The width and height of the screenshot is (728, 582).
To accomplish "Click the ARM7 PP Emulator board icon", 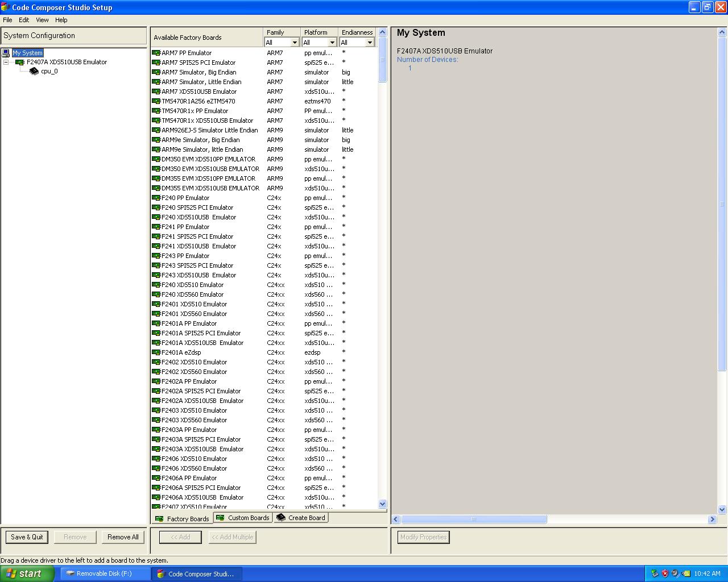I will point(156,53).
